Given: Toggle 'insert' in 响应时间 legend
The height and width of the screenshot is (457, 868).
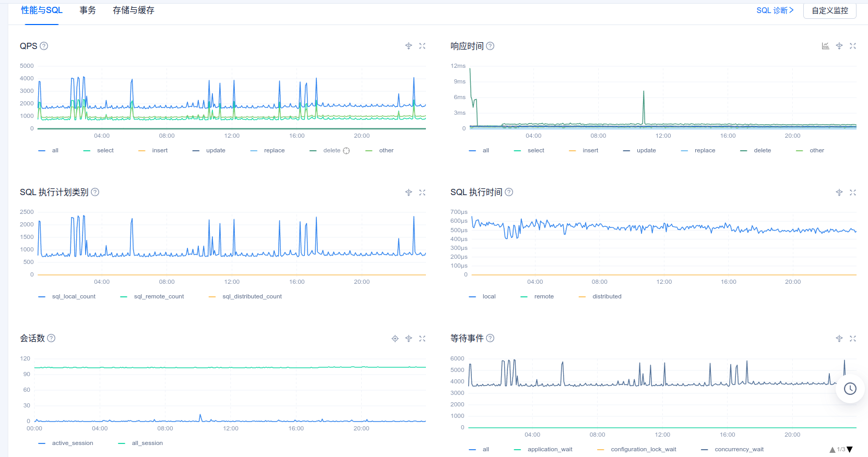Looking at the screenshot, I should click(x=584, y=150).
